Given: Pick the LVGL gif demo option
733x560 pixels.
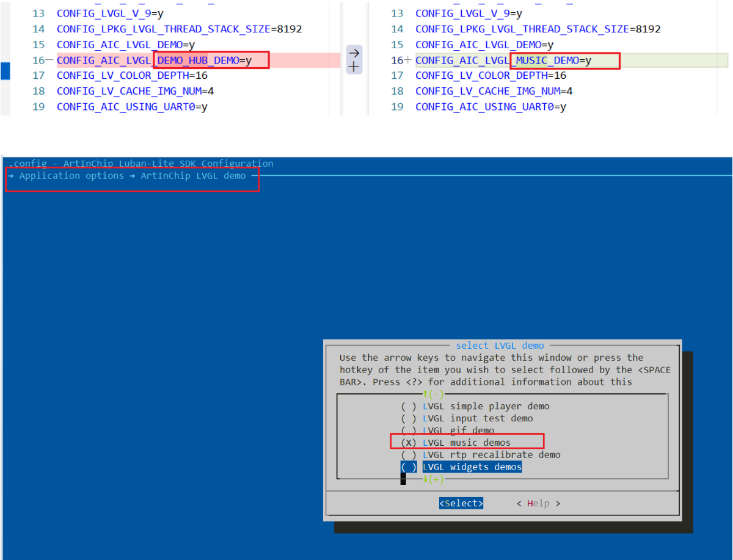Looking at the screenshot, I should 448,431.
